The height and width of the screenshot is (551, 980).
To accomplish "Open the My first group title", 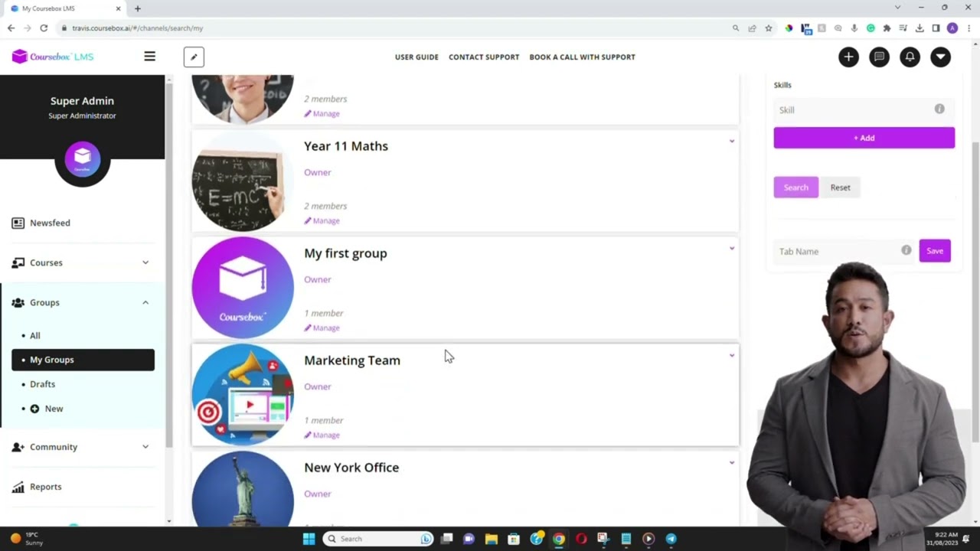I will (x=345, y=253).
